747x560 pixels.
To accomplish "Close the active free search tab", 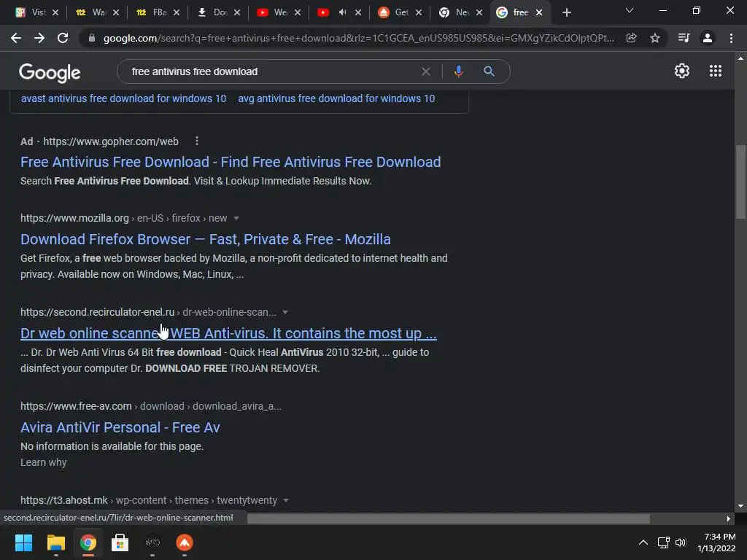I will (x=539, y=12).
